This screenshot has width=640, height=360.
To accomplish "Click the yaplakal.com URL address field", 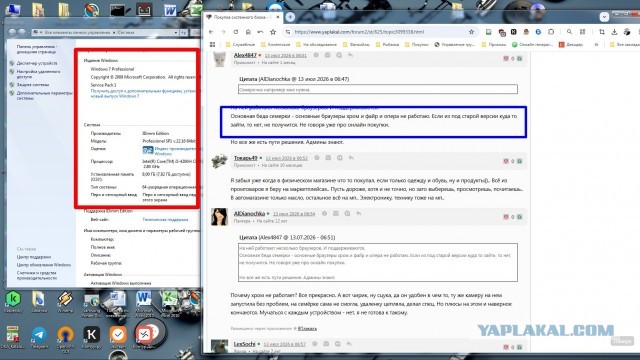I will pyautogui.click(x=359, y=32).
